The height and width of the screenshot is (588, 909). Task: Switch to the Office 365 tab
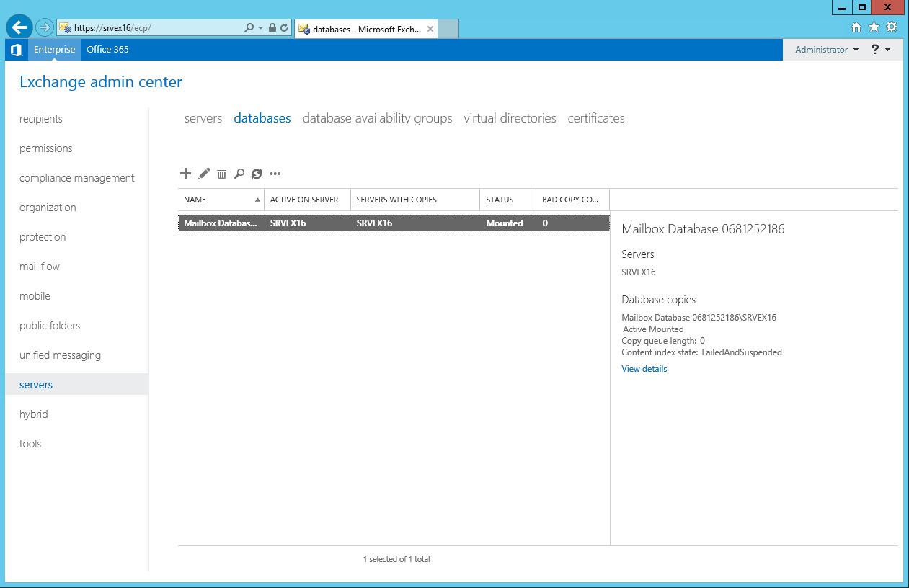107,50
